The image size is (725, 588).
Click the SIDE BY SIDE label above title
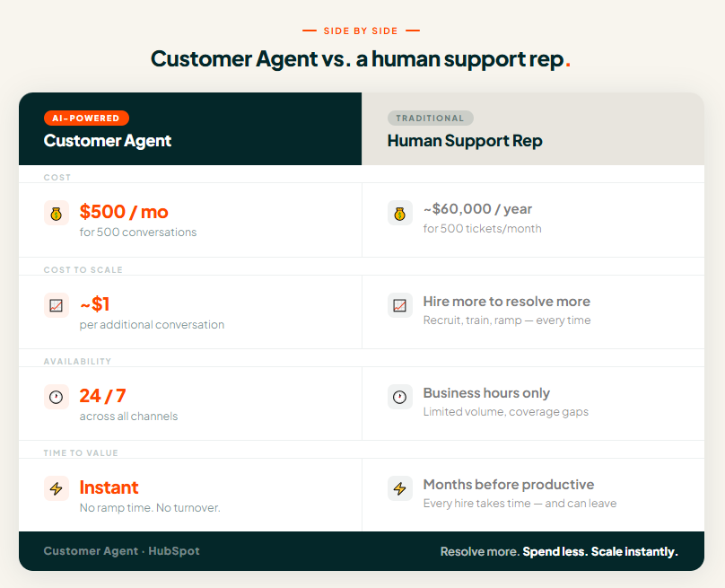[362, 31]
